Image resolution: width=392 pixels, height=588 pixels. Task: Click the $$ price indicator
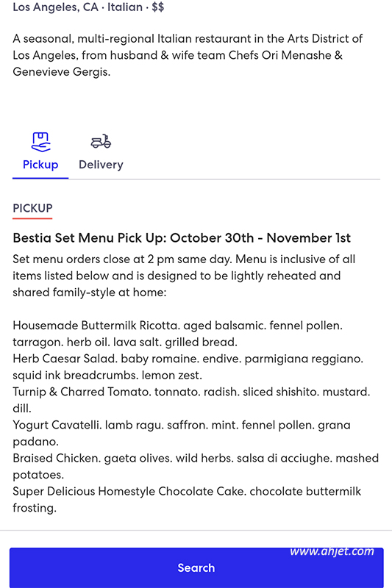tap(158, 7)
